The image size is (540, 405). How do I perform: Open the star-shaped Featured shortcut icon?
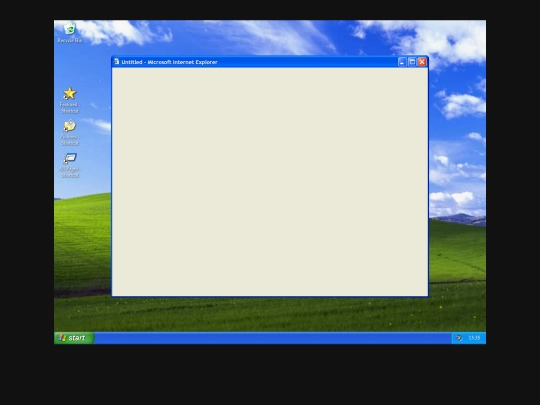tap(70, 93)
